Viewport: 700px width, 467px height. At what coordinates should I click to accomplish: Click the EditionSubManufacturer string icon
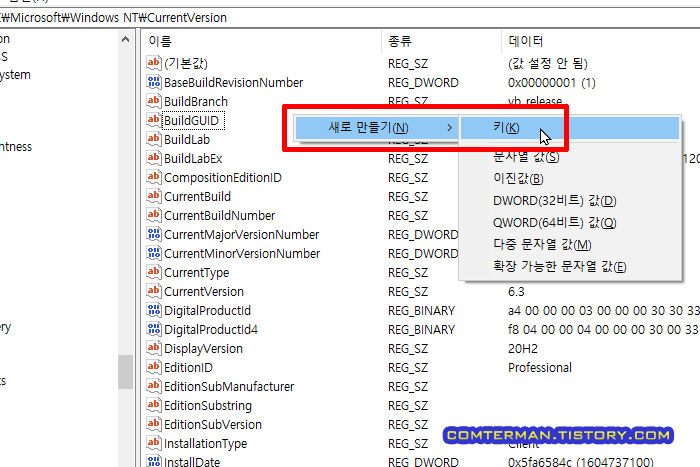[154, 386]
